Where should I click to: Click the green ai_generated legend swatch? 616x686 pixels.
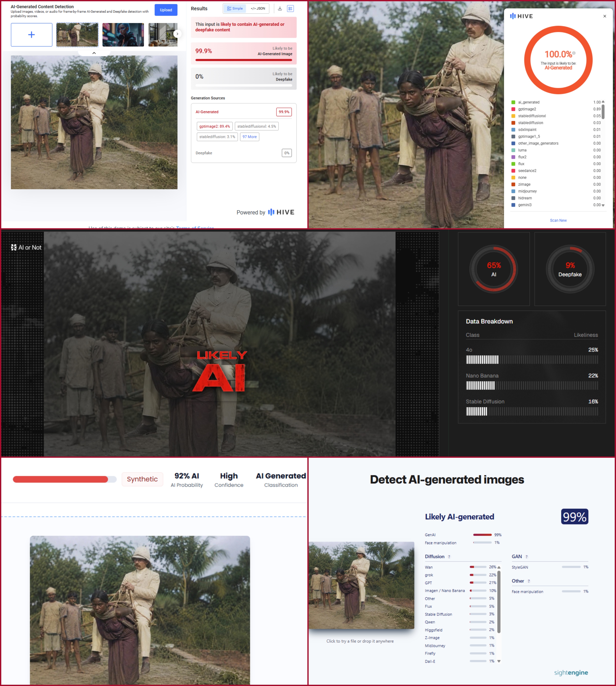pyautogui.click(x=513, y=102)
